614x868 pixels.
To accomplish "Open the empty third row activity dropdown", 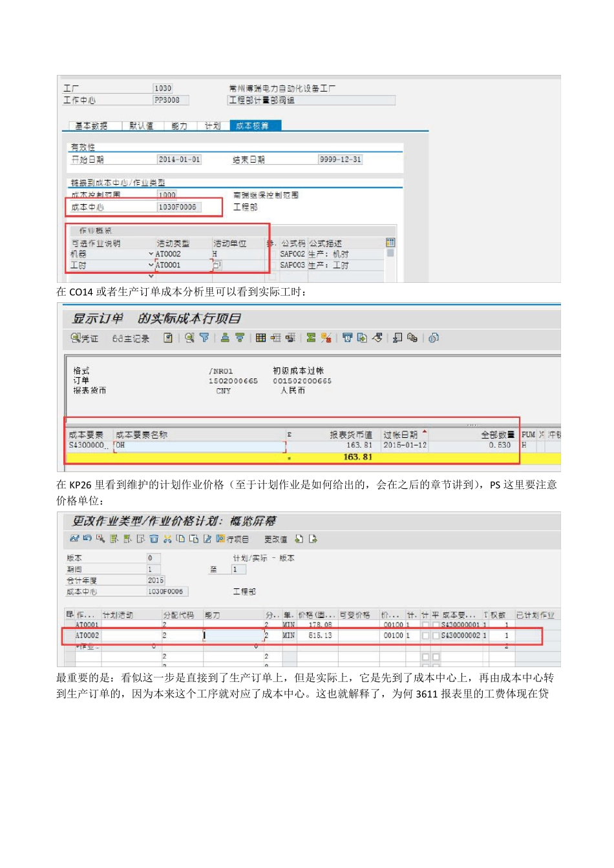I will tap(151, 276).
